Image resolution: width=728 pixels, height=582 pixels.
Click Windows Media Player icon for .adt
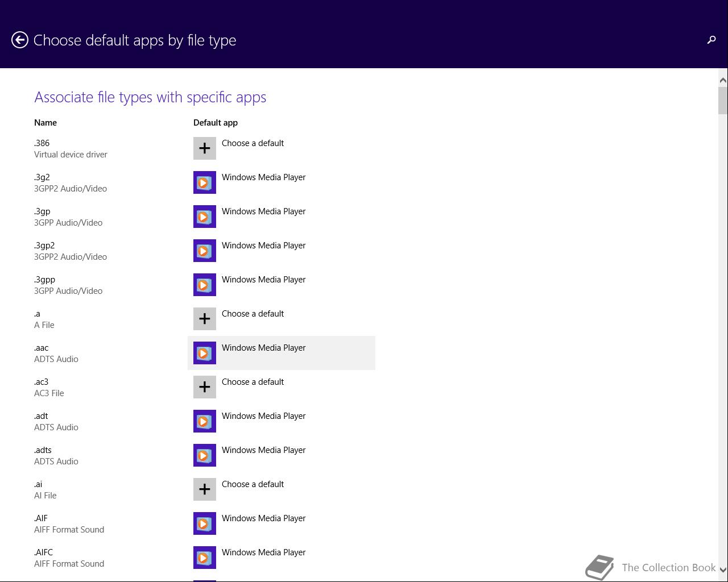[x=205, y=421]
